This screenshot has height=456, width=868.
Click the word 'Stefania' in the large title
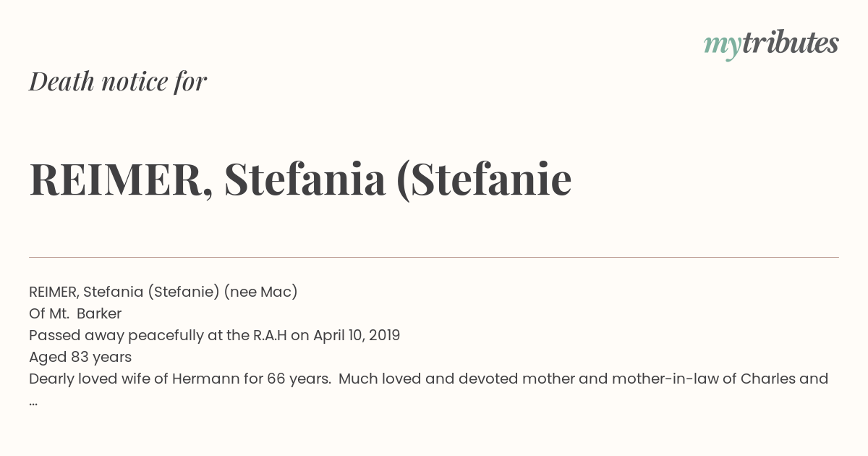pos(305,180)
